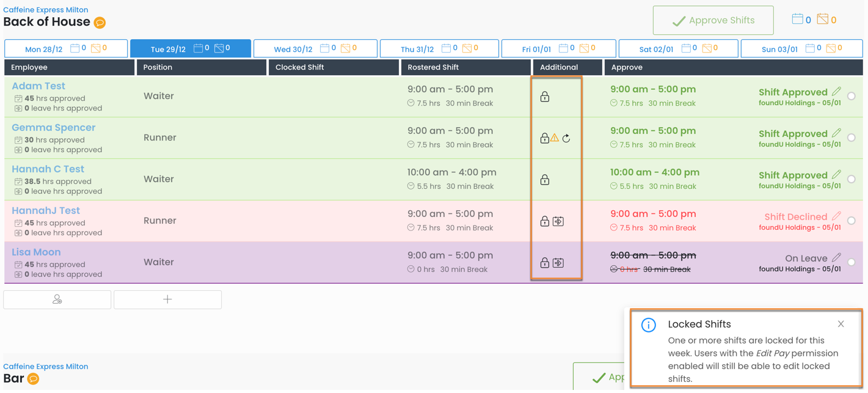This screenshot has width=868, height=393.
Task: Click the refresh arrow icon for Gemma Spencer
Action: point(566,138)
